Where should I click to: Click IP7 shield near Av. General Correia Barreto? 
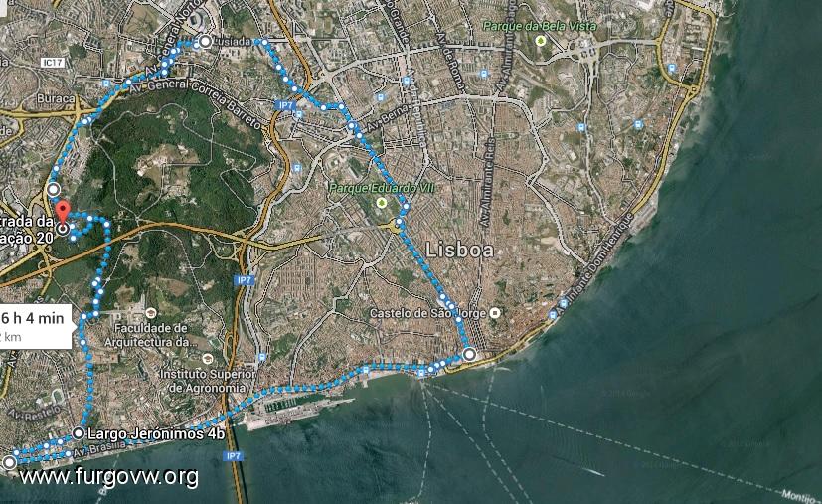point(285,105)
